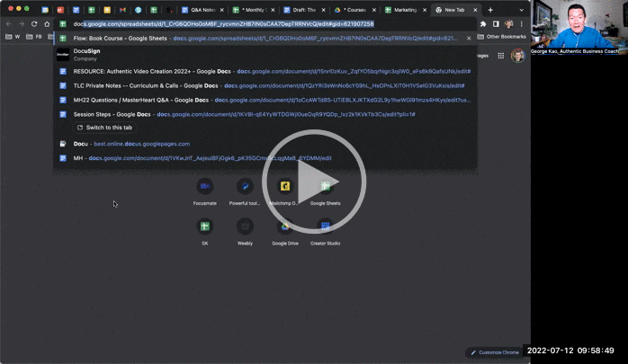Open the 'Powerful tool...' shortcut
The image size is (628, 364).
(245, 191)
